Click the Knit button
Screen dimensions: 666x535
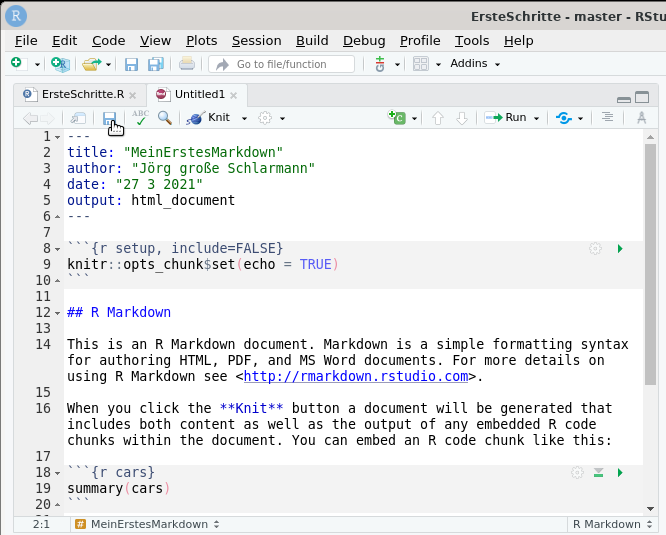point(208,118)
